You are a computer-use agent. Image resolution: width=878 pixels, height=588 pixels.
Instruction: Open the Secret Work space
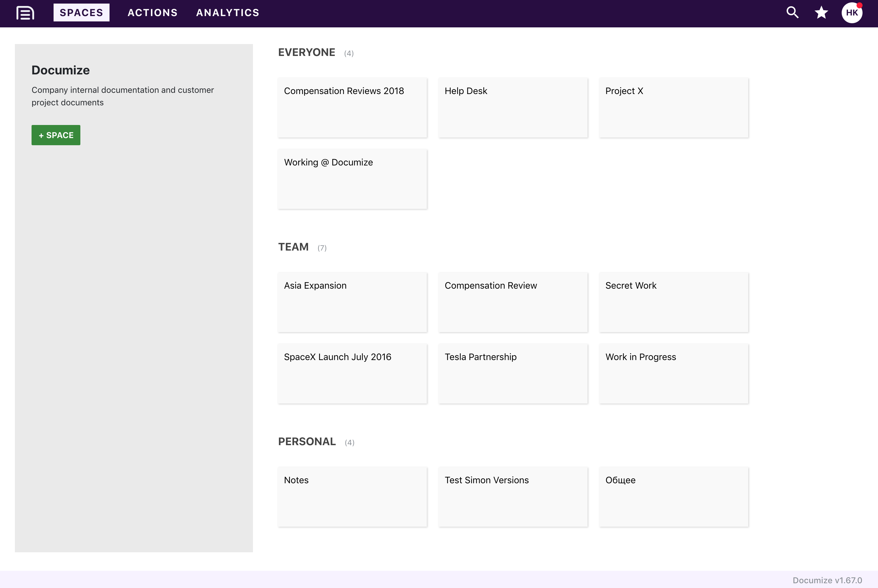click(x=674, y=302)
